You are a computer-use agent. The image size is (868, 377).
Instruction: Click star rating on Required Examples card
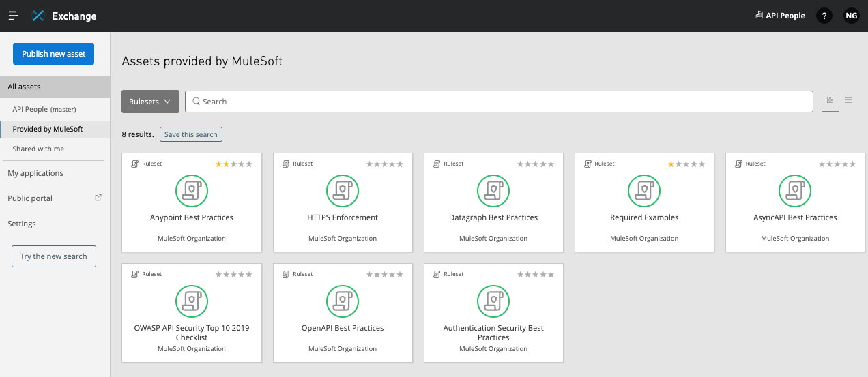point(686,164)
